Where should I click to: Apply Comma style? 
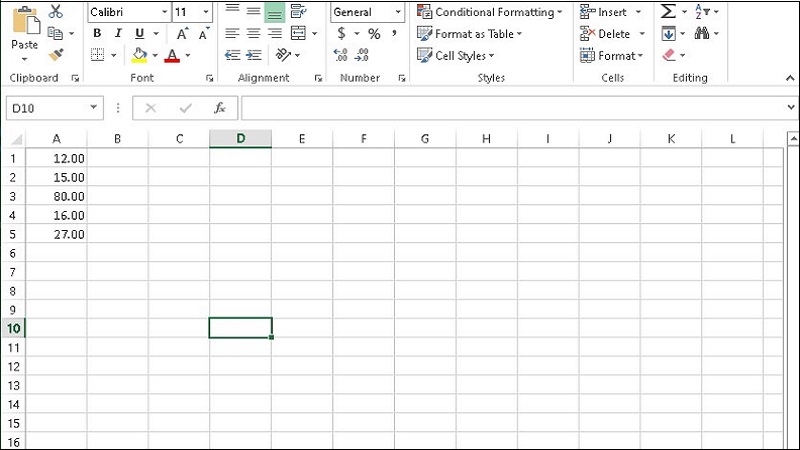(394, 34)
